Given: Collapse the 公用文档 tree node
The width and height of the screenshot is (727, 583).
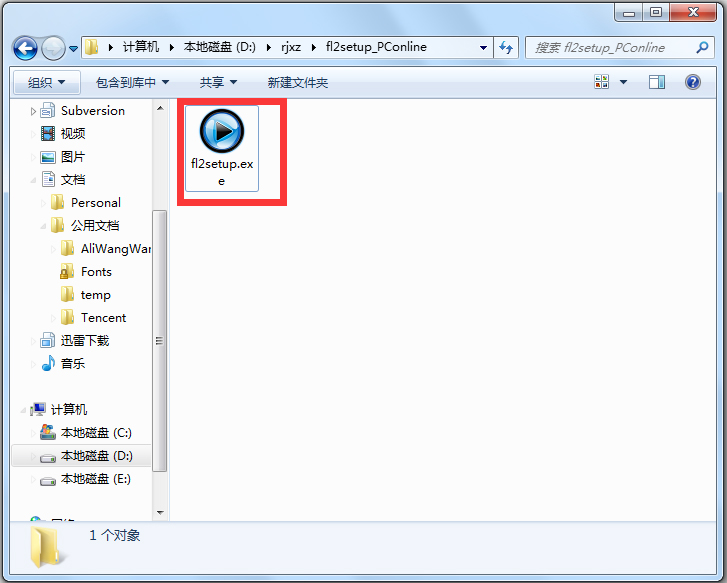Looking at the screenshot, I should (x=43, y=226).
